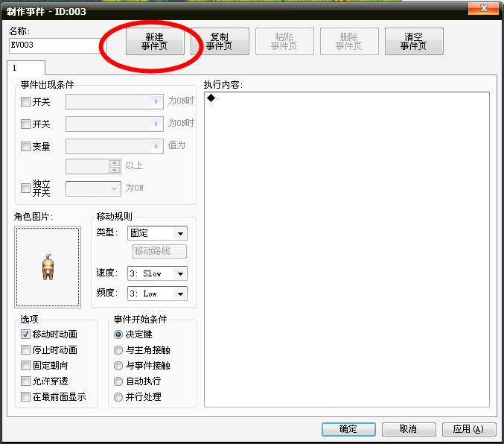Screen dimensions: 504x444
Task: Enable the first 开关 condition checkbox
Action: click(x=25, y=102)
